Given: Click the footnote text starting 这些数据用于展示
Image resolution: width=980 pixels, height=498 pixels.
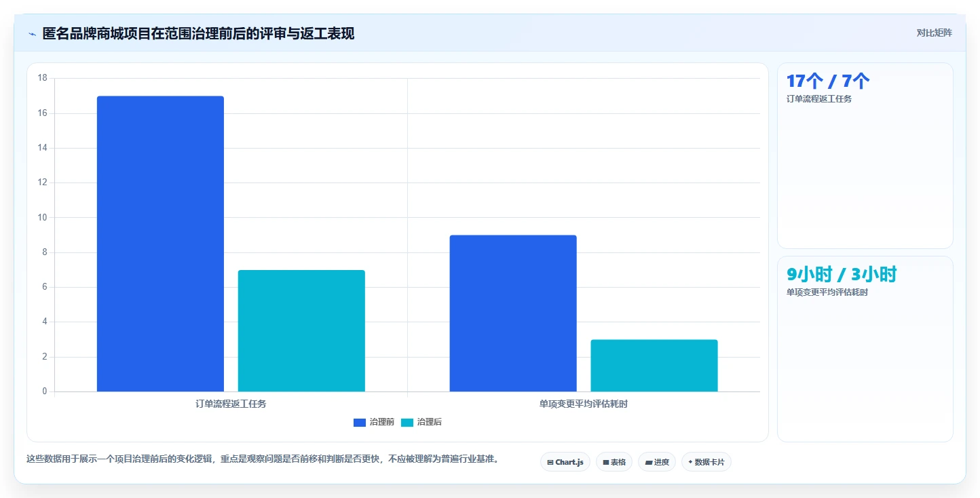Looking at the screenshot, I should coord(265,459).
